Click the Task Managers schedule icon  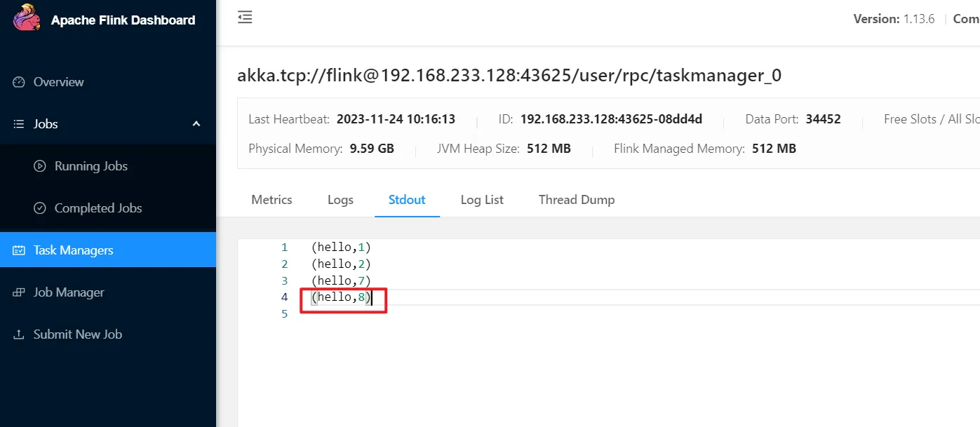(x=19, y=250)
